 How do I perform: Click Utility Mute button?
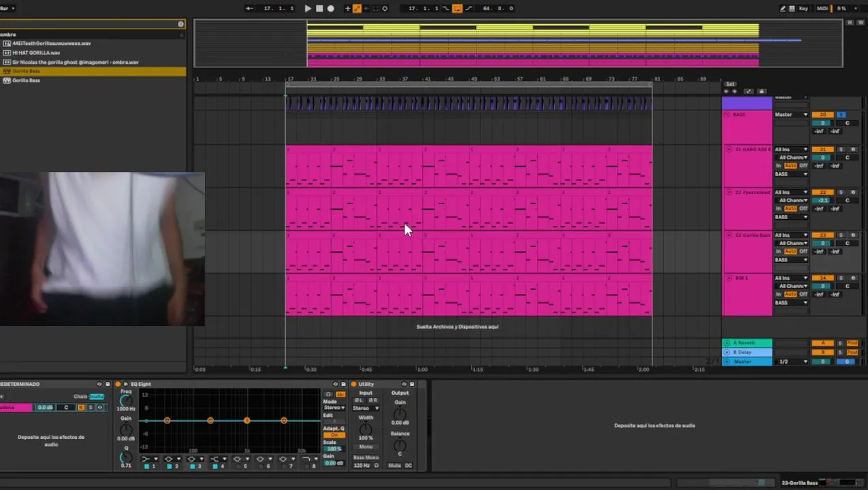tap(394, 465)
